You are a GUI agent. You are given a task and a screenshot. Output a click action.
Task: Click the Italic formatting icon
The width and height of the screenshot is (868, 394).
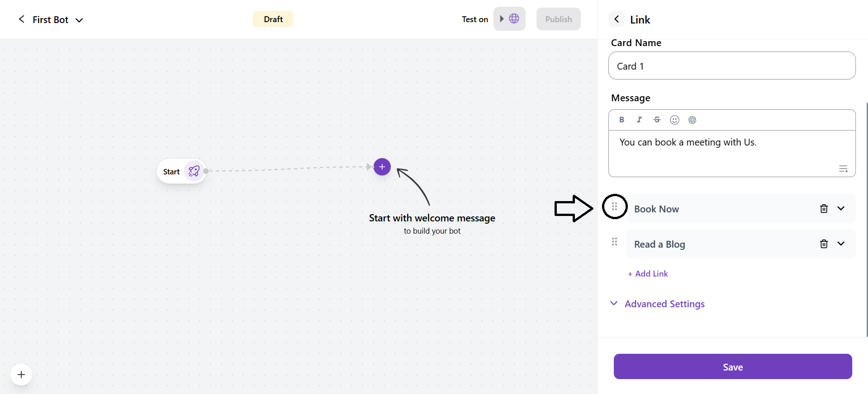[x=639, y=120]
